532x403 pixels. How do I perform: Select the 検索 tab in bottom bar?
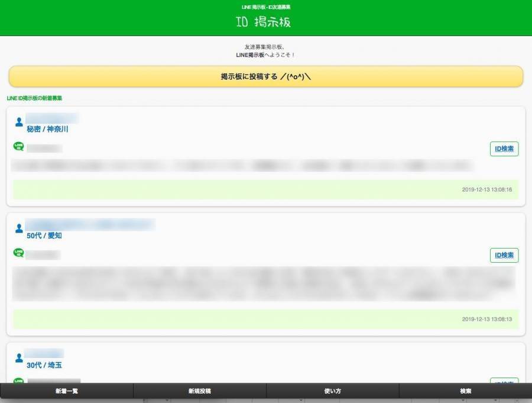466,391
